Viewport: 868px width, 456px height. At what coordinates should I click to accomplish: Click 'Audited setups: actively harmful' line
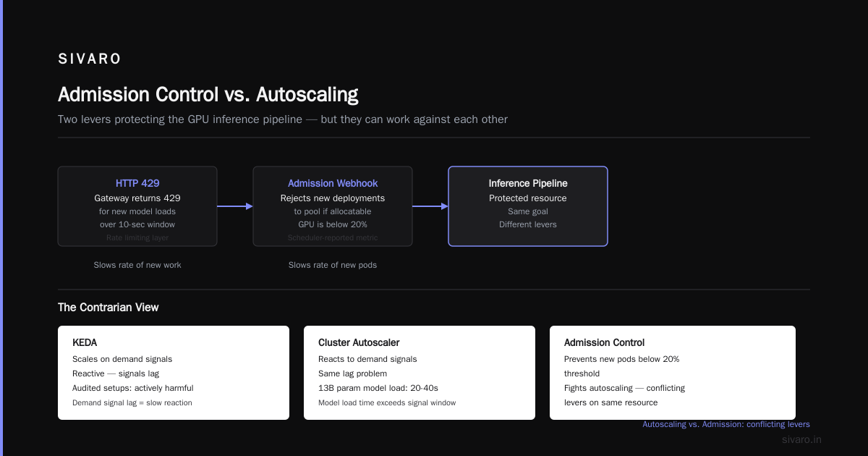point(133,388)
